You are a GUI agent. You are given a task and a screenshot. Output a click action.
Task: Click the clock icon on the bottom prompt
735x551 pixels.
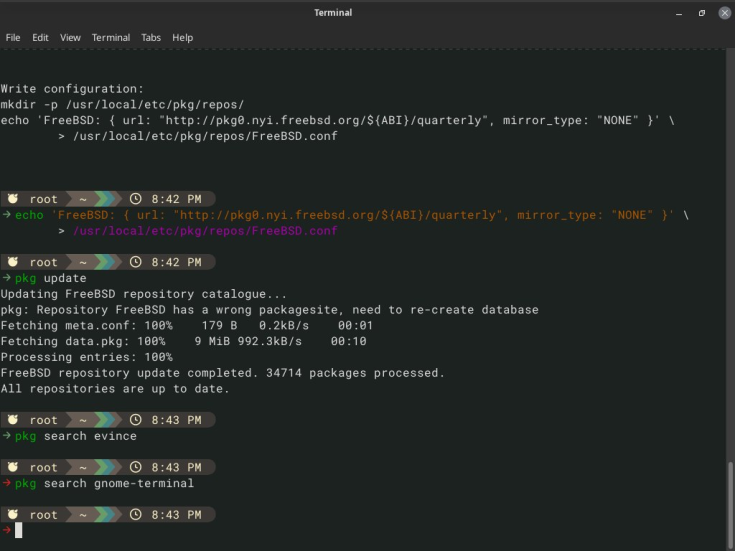(137, 515)
